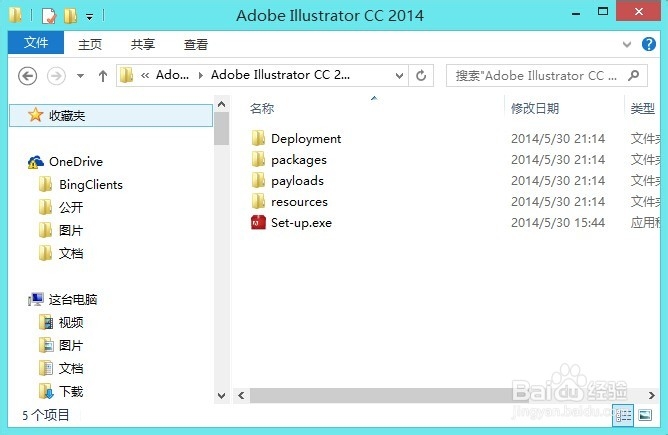This screenshot has width=668, height=435.
Task: Click the refresh button in address bar
Action: coord(422,75)
